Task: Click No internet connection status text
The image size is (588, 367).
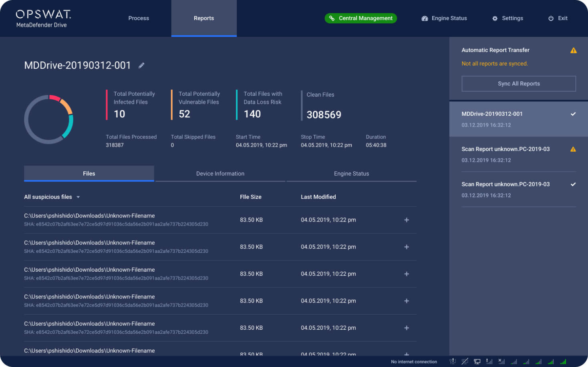Action: 414,362
